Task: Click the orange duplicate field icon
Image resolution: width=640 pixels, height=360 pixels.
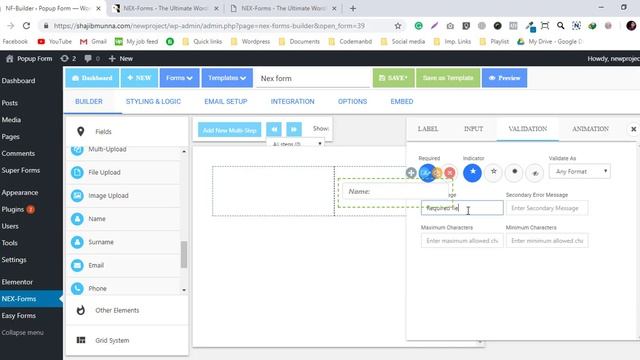Action: point(438,173)
